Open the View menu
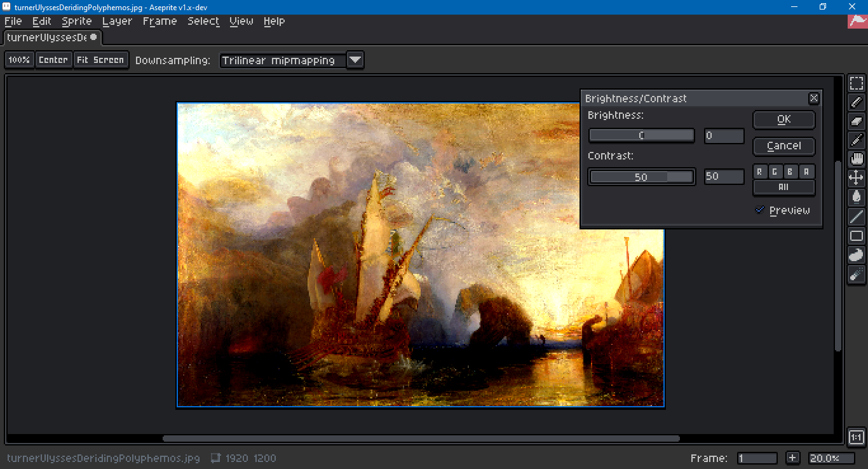Screen dimensions: 868x469 click(241, 21)
